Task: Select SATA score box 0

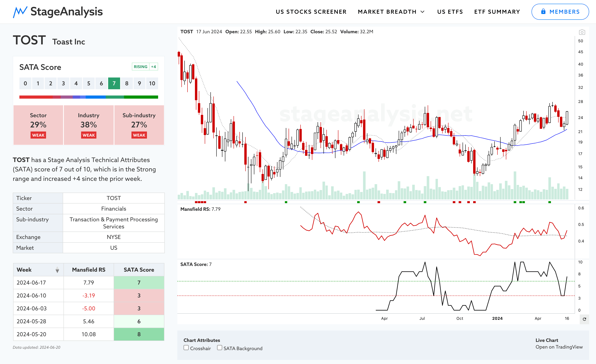Action: pos(25,83)
